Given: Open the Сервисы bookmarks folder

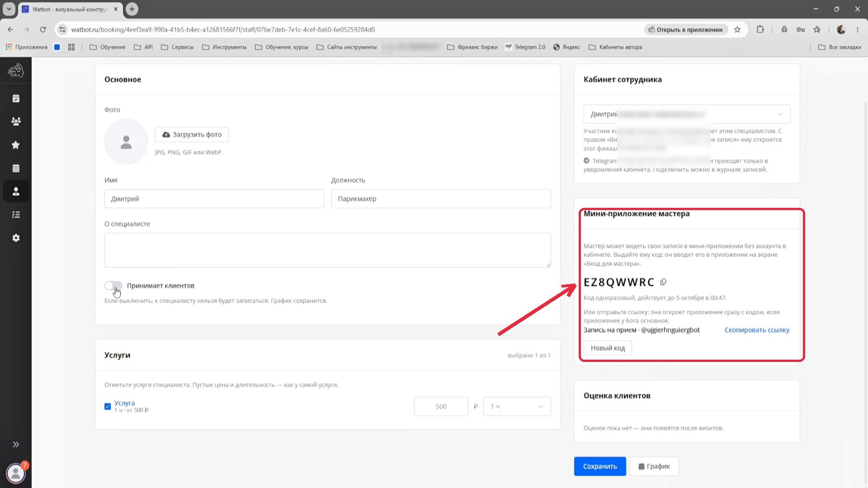Looking at the screenshot, I should pyautogui.click(x=177, y=47).
